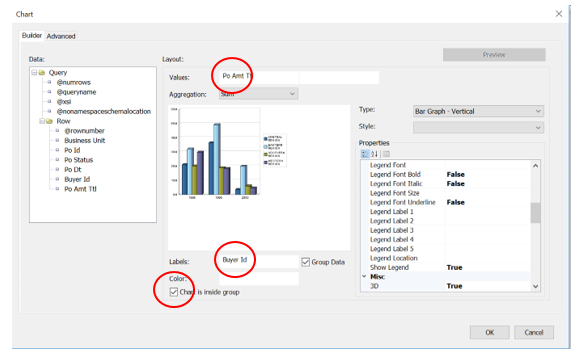583x362 pixels.
Task: Click the Cancel button
Action: point(534,332)
